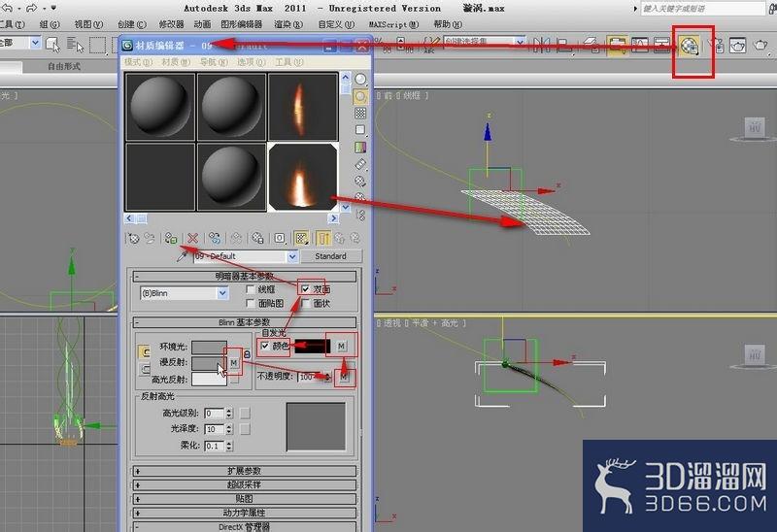
Task: Open Render Setup from main toolbar
Action: pos(716,46)
